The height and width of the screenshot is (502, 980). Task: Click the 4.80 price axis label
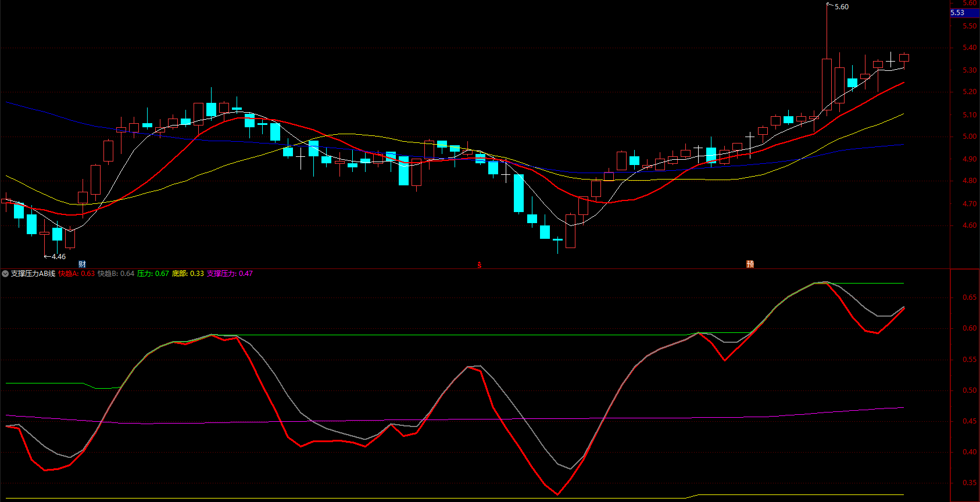[970, 181]
